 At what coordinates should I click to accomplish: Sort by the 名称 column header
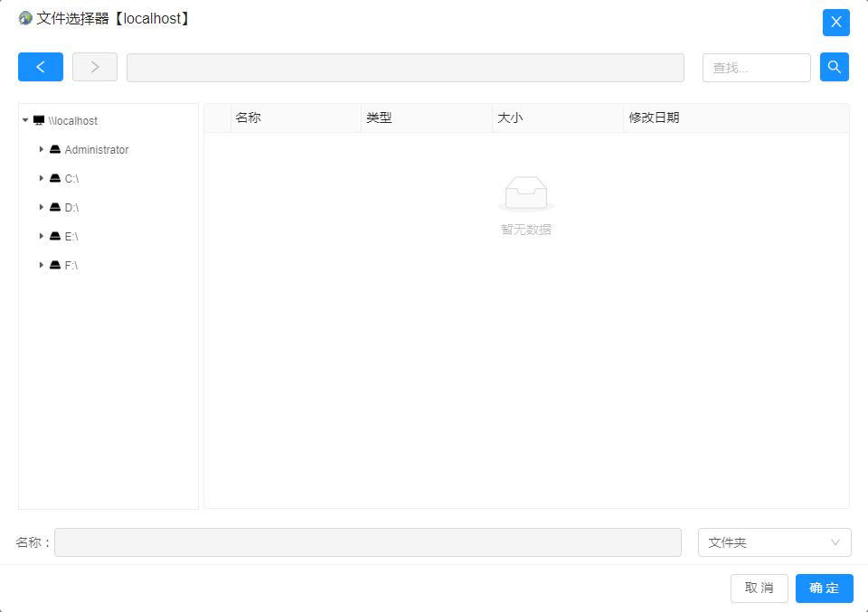249,118
